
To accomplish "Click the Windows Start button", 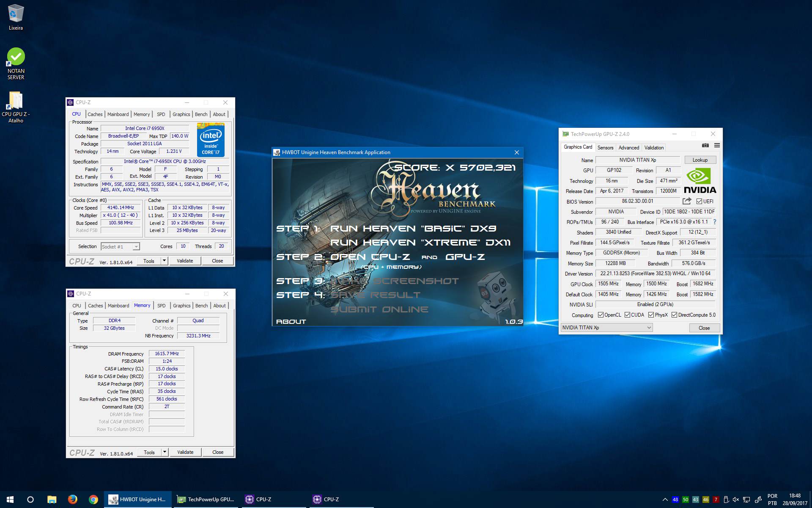I will click(x=10, y=500).
